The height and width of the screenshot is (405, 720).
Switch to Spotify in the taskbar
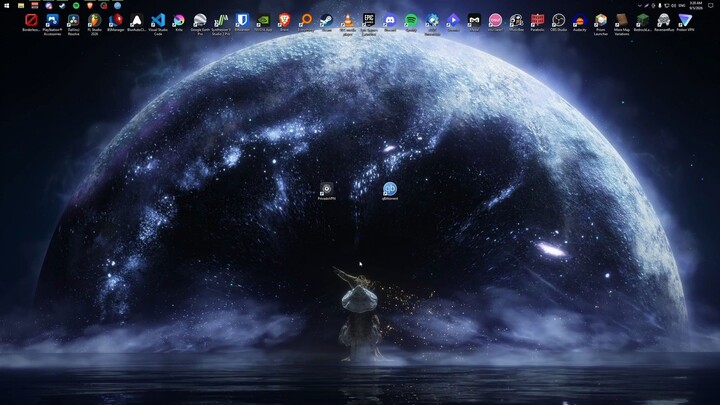pyautogui.click(x=76, y=6)
